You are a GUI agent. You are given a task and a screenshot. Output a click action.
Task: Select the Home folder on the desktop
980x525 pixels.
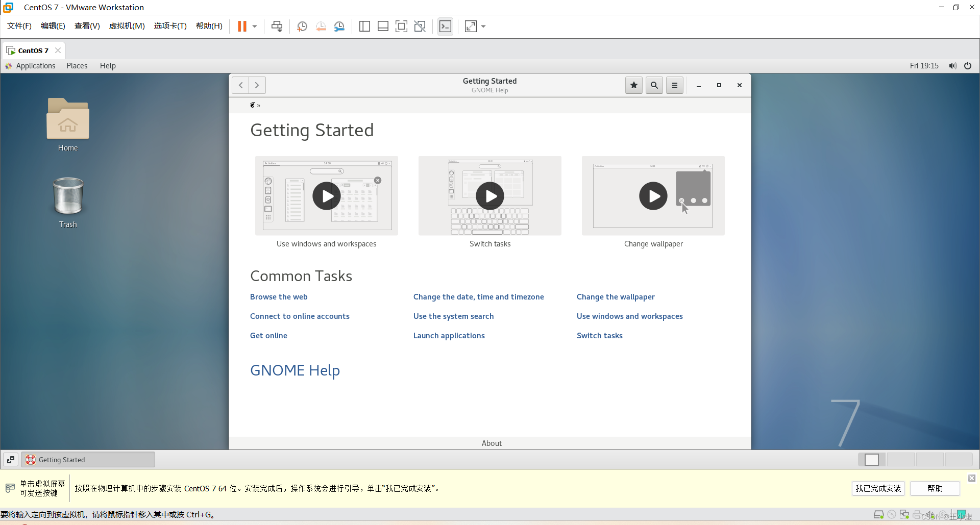68,124
